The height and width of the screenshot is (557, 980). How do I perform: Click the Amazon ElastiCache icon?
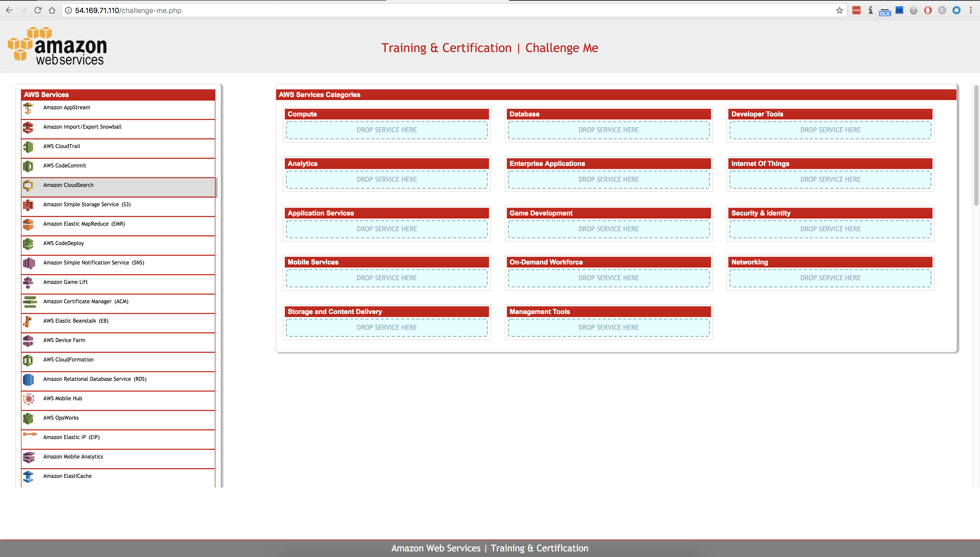click(28, 477)
